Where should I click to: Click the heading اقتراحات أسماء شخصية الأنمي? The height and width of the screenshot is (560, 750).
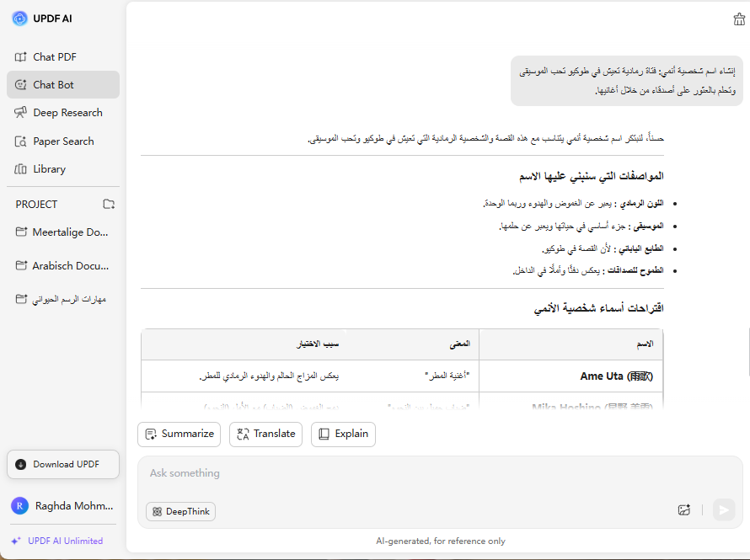[x=599, y=308]
